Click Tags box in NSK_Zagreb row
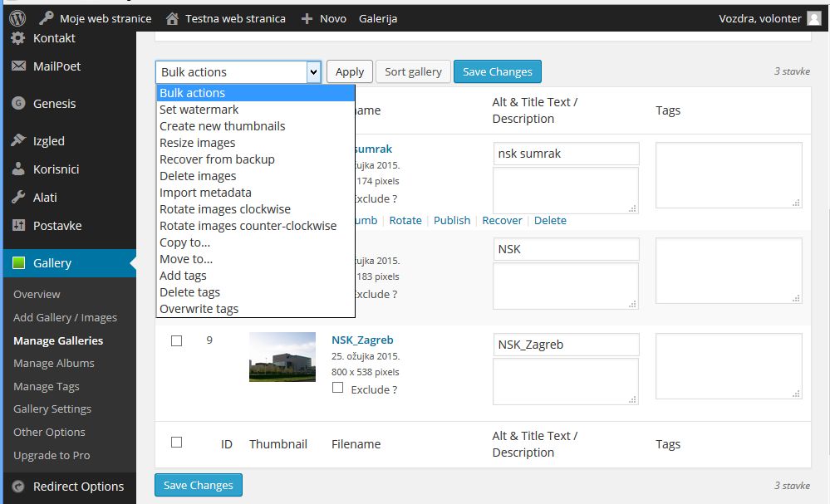 [x=729, y=366]
